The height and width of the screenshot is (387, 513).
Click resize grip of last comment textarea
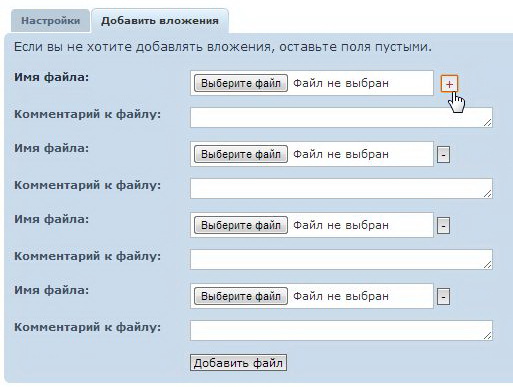487,336
